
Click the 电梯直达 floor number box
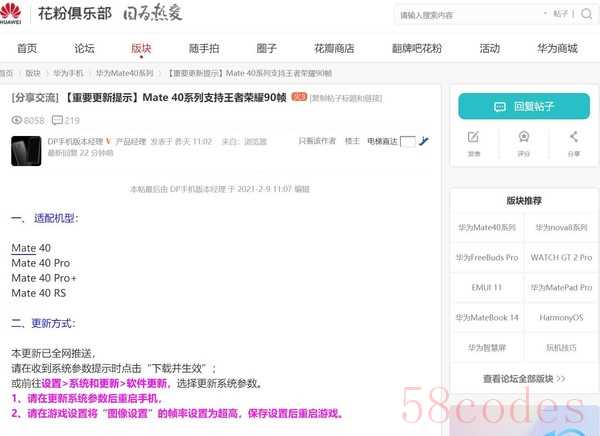408,142
